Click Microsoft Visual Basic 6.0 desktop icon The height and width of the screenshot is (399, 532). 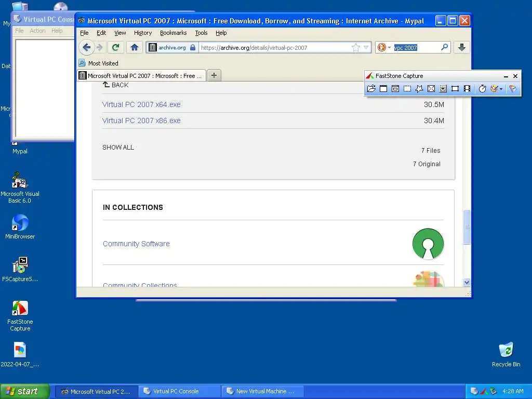coord(20,187)
